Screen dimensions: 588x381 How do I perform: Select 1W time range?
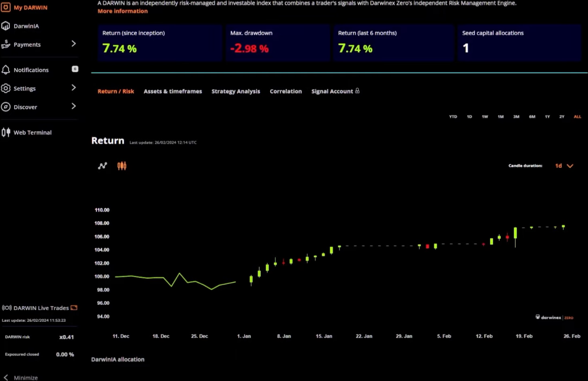pos(485,116)
